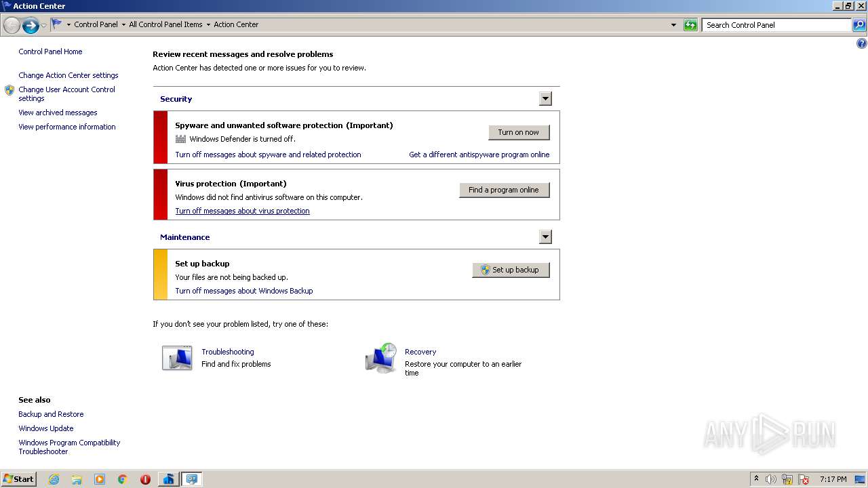
Task: Launch Opera browser from taskbar
Action: pyautogui.click(x=145, y=479)
